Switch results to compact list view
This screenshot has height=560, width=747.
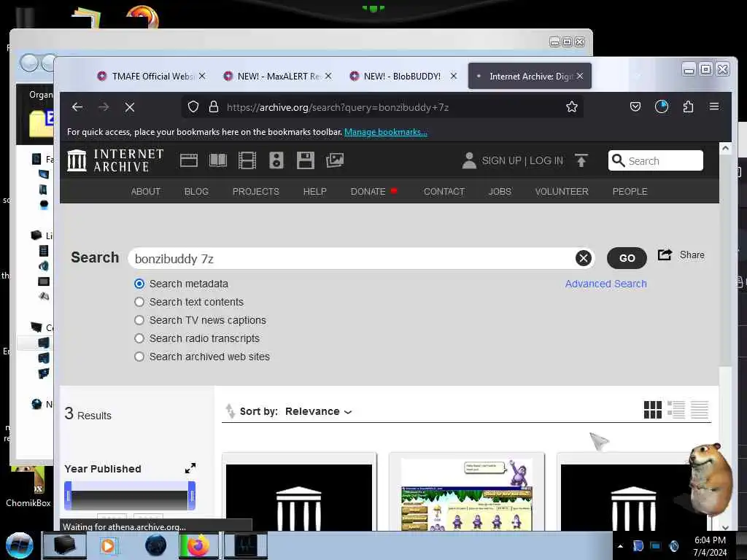pos(700,410)
